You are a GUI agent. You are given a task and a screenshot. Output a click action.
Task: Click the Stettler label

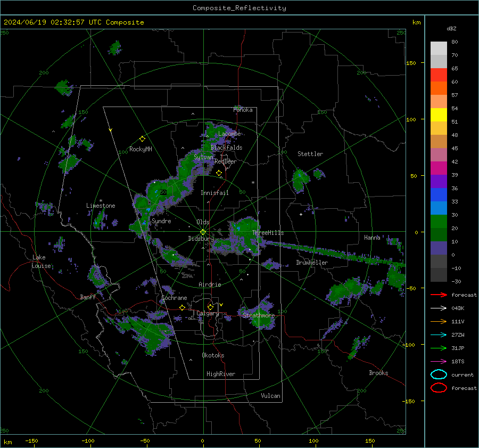(x=310, y=154)
